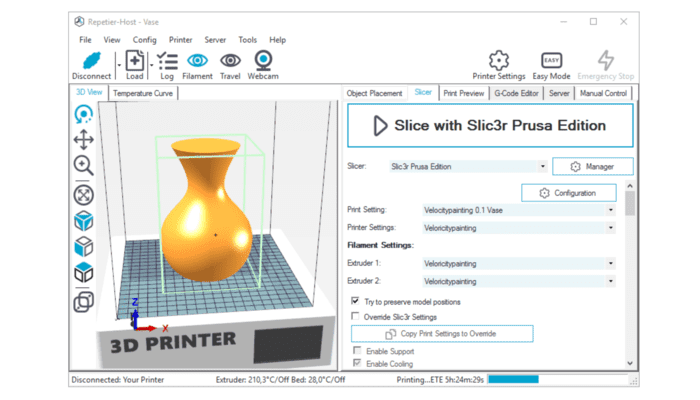Image resolution: width=700 pixels, height=400 pixels.
Task: Open the Server tab in right panel
Action: tap(559, 93)
